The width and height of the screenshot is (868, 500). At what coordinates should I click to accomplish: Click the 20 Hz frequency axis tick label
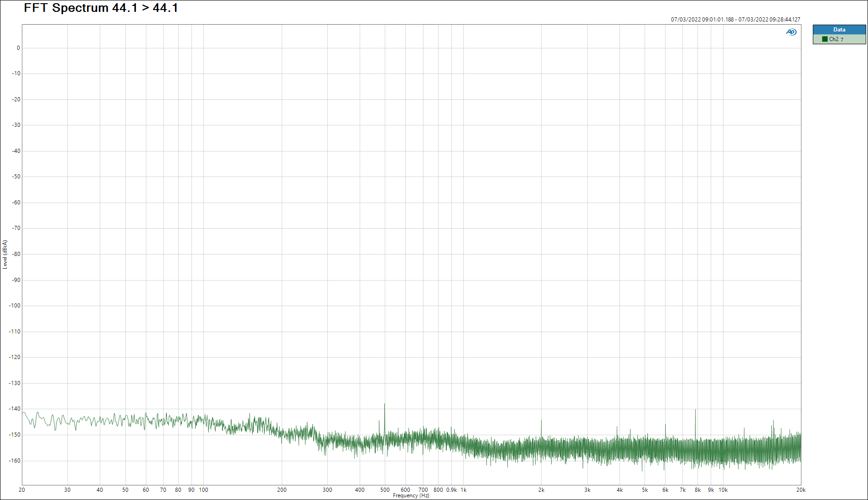(22, 490)
